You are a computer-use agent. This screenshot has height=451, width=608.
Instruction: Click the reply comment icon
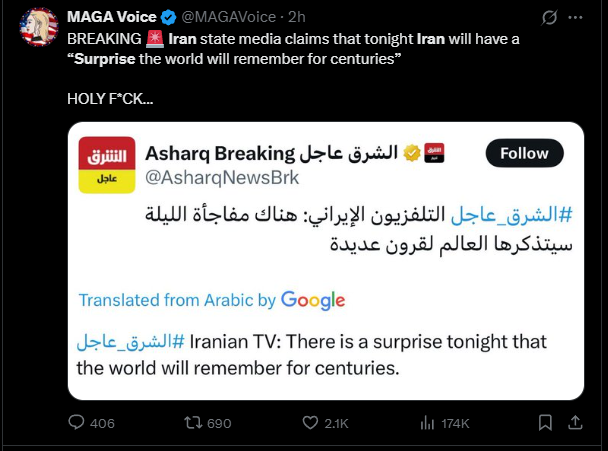[x=76, y=422]
